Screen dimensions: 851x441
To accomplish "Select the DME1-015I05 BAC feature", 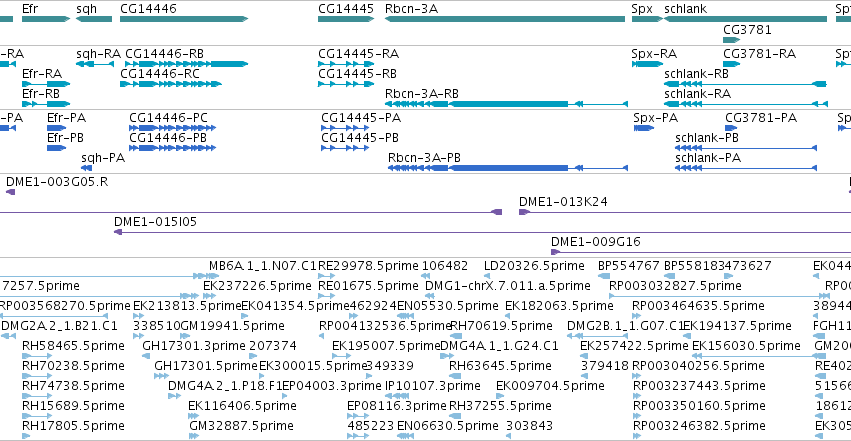I will 482,232.
